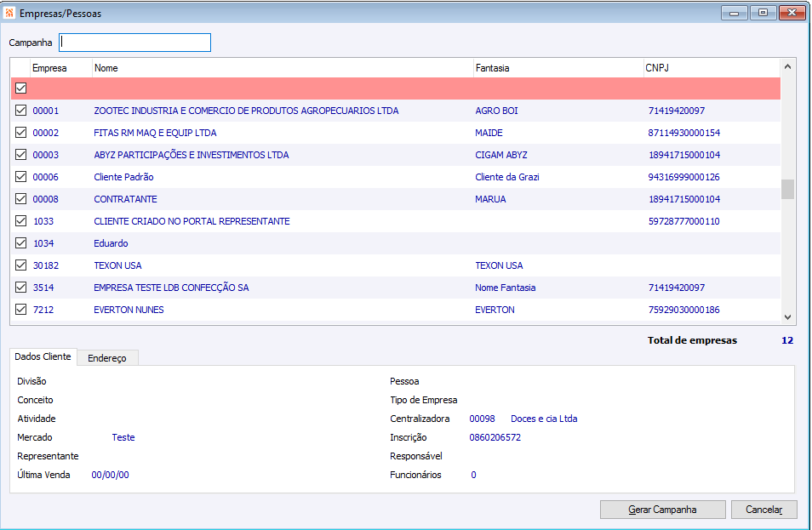Toggle the Cliente Padrão row checkbox
Viewport: 812px width, 530px height.
tap(20, 176)
